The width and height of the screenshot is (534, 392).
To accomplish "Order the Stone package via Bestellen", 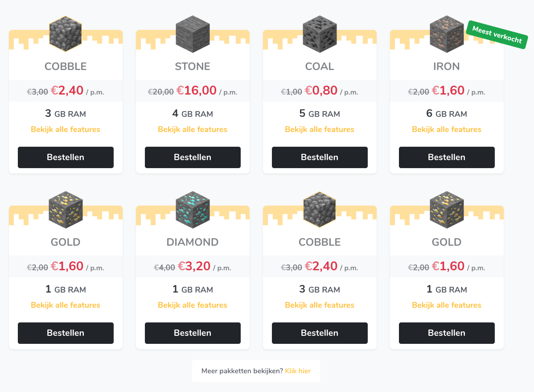I will click(x=193, y=157).
